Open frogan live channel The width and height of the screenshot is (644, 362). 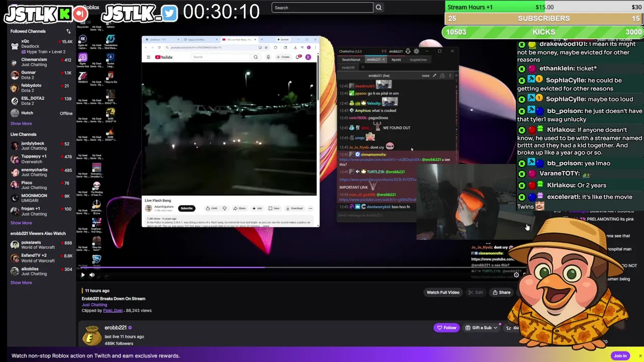click(x=41, y=211)
